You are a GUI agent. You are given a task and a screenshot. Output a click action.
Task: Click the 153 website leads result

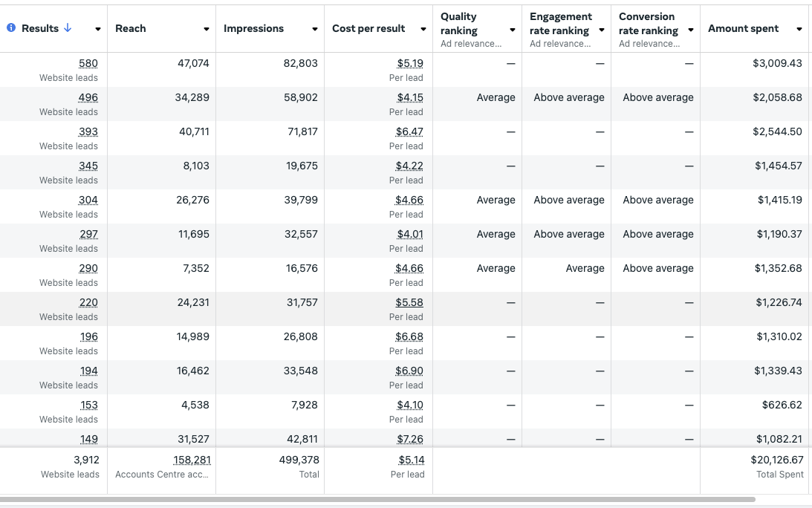88,405
